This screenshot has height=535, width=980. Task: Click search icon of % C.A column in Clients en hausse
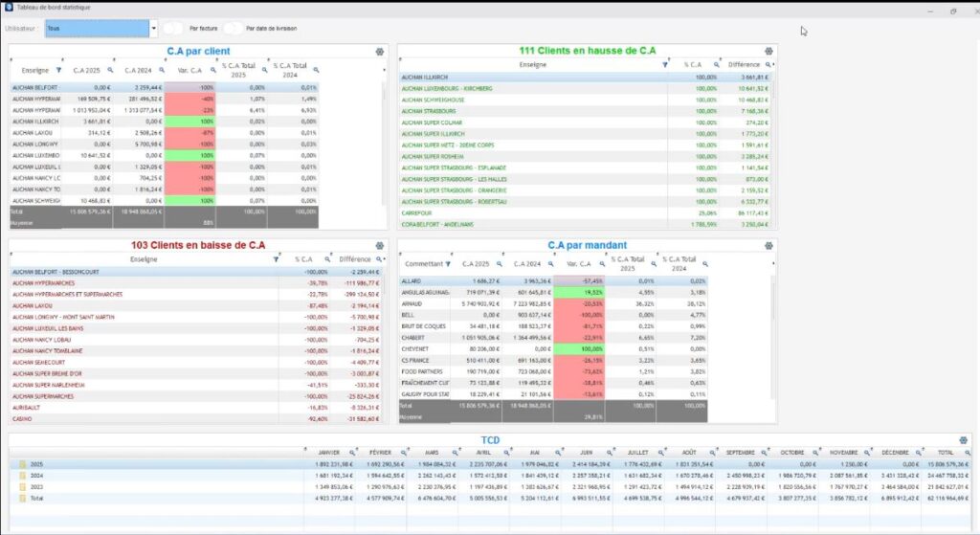(717, 64)
